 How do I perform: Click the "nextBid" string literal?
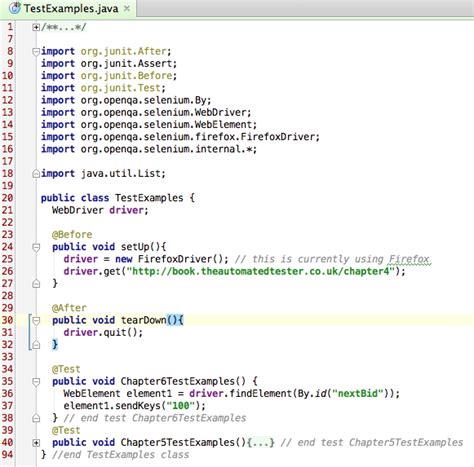(x=358, y=394)
